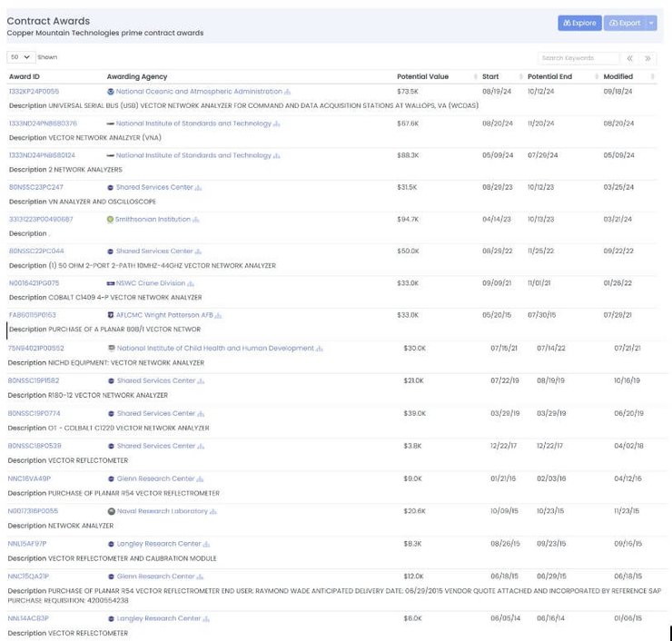Click the NOAA agency logo icon

point(111,92)
